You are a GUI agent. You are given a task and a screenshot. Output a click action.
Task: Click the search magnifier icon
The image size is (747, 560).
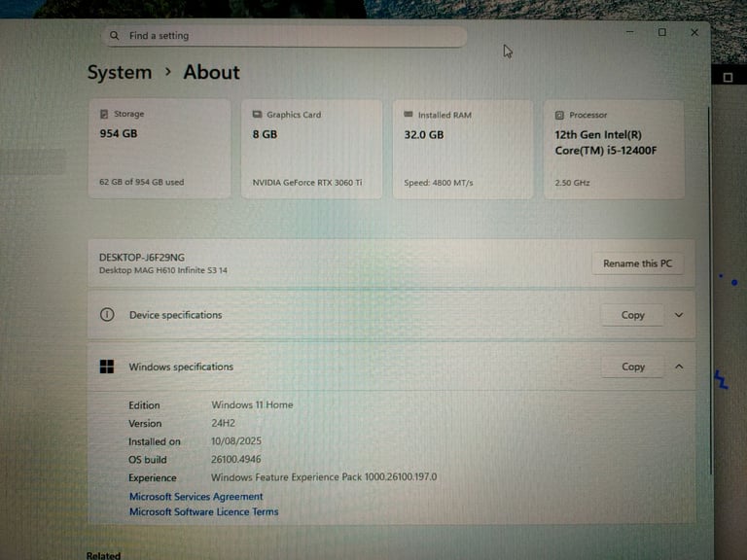tap(115, 35)
